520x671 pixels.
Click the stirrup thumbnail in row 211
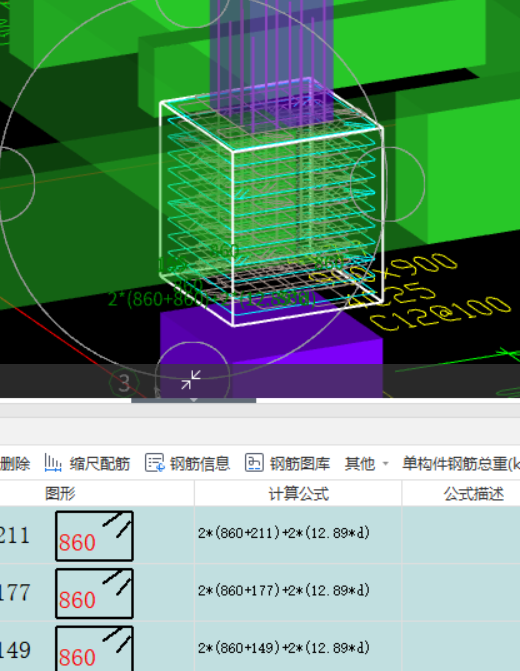(x=94, y=536)
